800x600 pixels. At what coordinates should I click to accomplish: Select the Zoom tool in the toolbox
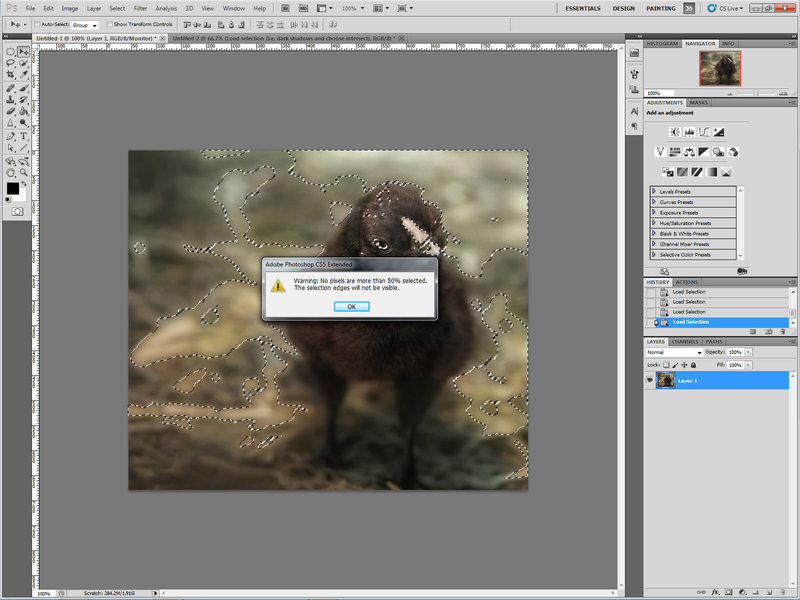click(x=23, y=172)
